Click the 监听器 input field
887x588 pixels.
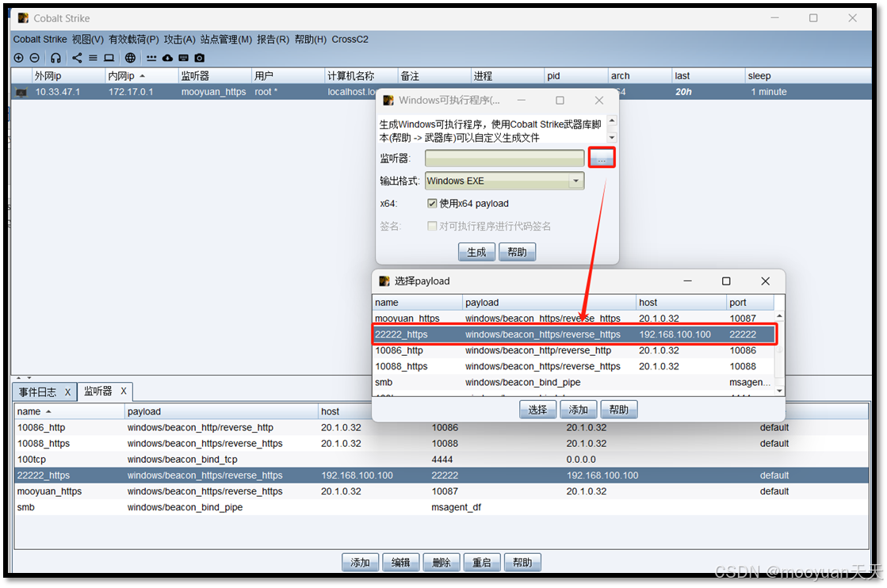tap(505, 158)
